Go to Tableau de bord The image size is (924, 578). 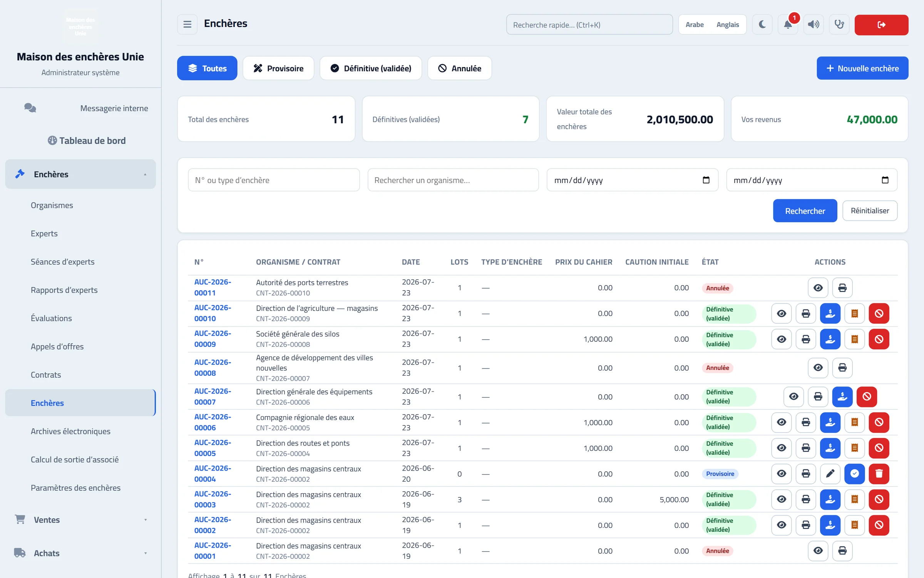[x=87, y=141]
